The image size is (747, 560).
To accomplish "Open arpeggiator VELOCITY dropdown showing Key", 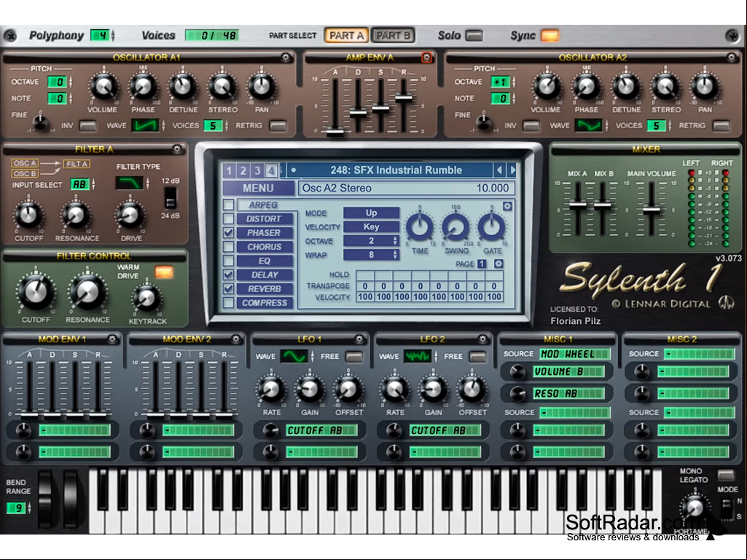I will 371,226.
